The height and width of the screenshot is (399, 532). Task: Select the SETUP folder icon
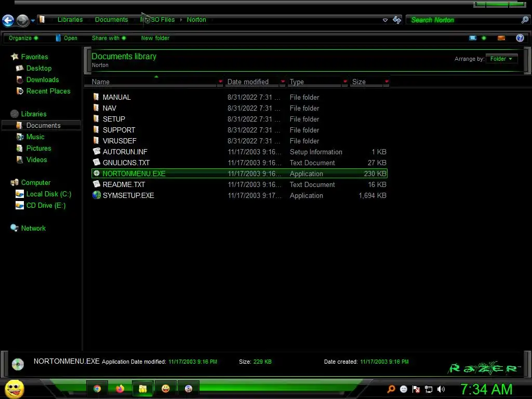[96, 118]
